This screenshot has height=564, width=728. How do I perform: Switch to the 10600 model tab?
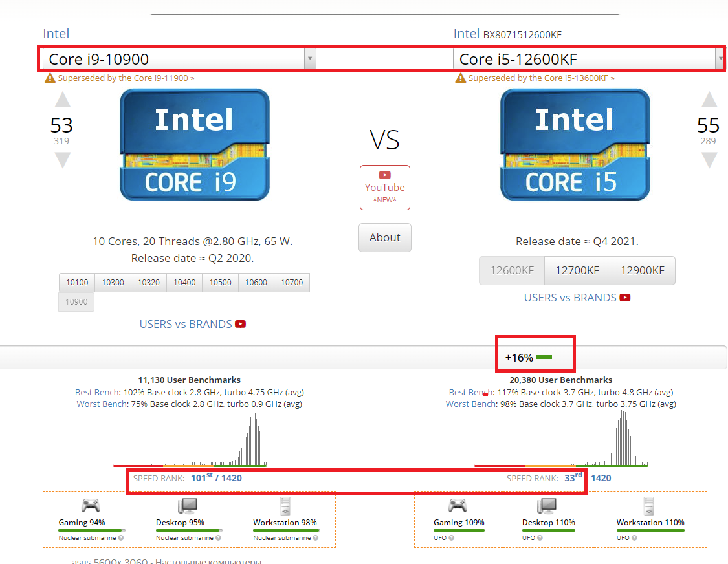coord(256,282)
